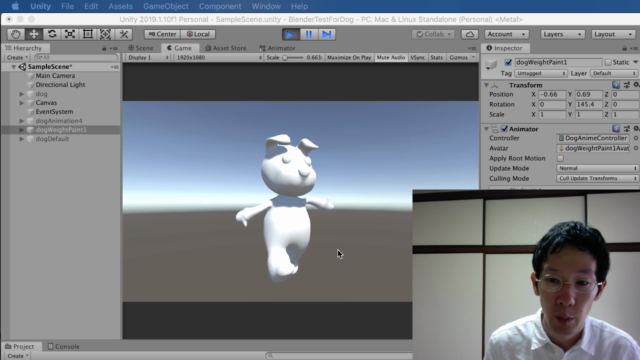Collapse the Animator component
This screenshot has height=360, width=640.
click(x=486, y=129)
